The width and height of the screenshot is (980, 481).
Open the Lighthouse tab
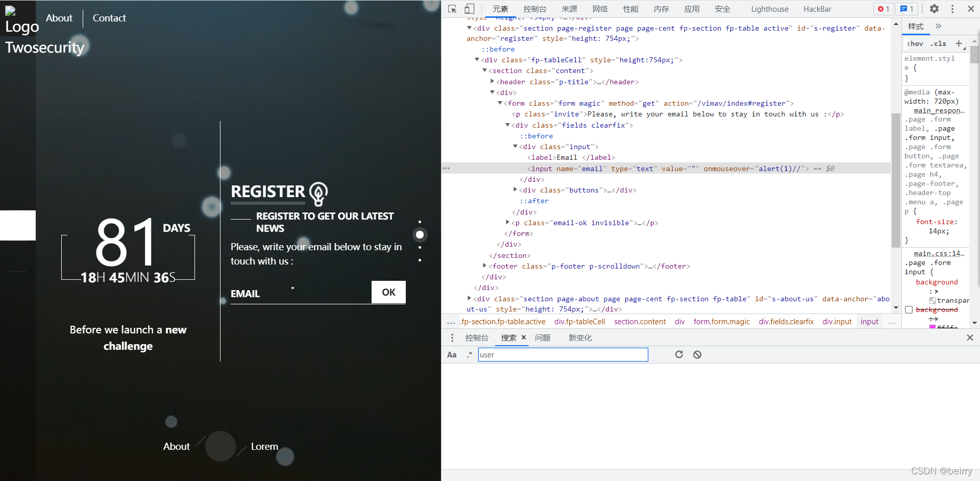click(x=770, y=9)
